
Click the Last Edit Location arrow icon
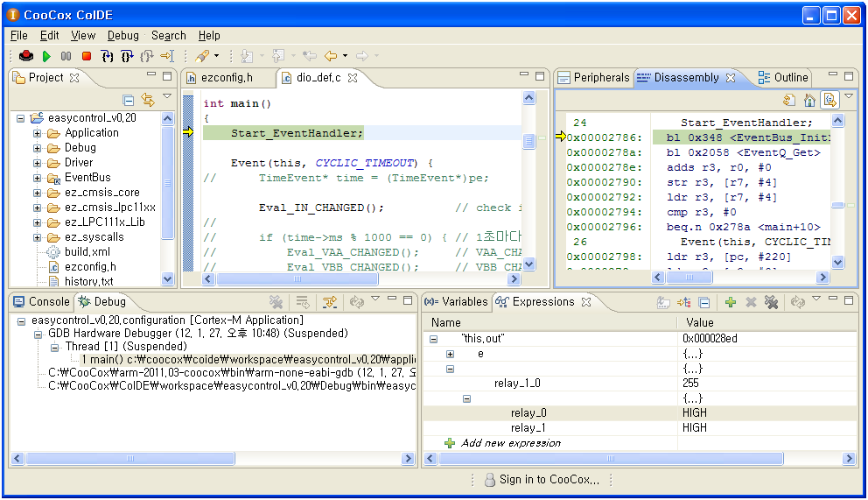click(x=310, y=56)
